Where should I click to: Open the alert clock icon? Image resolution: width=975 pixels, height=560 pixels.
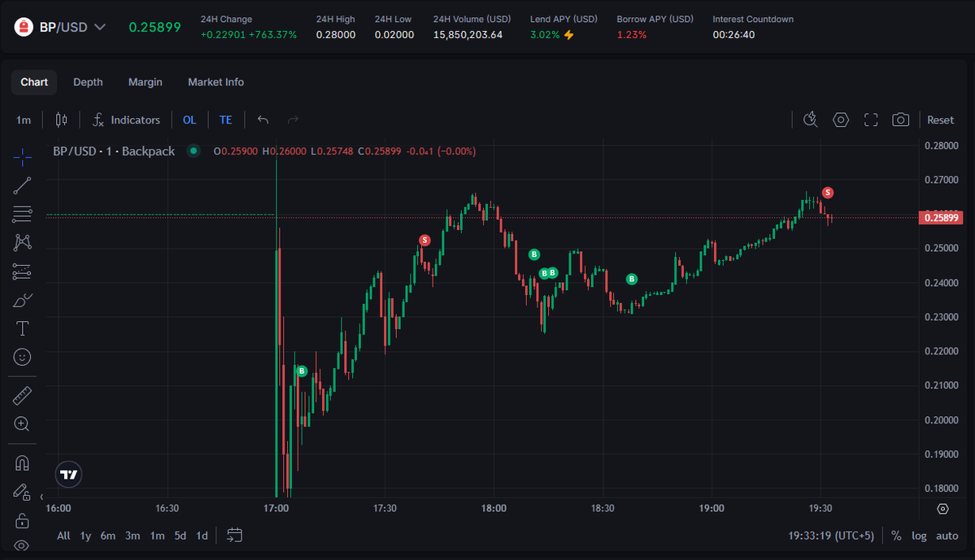pos(810,120)
